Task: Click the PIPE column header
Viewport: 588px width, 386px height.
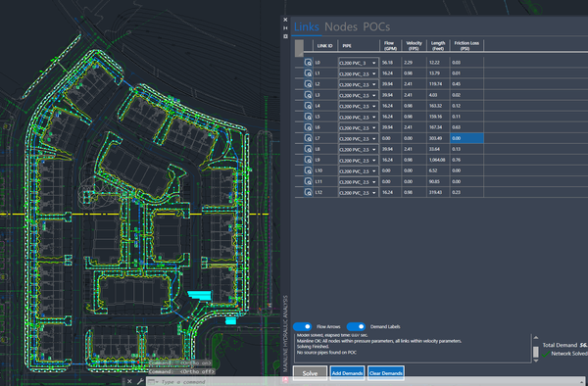Action: 359,46
